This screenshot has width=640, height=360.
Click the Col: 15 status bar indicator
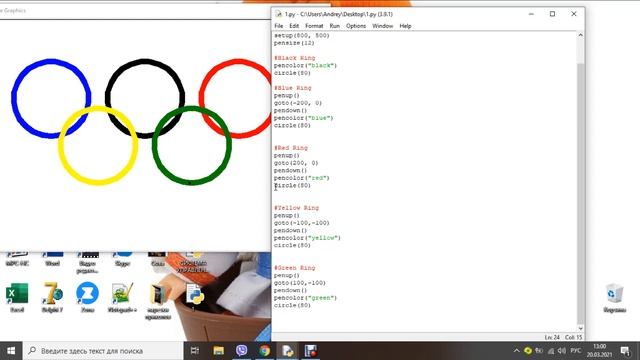pyautogui.click(x=573, y=337)
